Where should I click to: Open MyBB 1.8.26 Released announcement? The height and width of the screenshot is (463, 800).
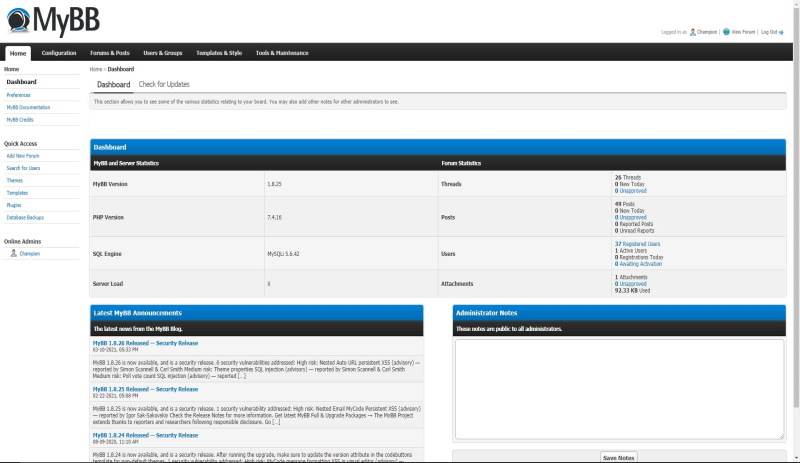click(x=145, y=343)
